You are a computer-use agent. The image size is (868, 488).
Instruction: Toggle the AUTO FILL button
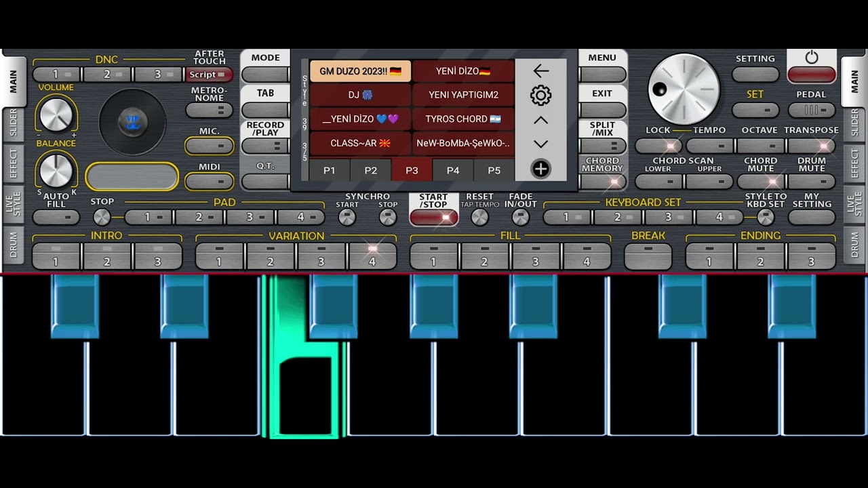click(x=56, y=217)
